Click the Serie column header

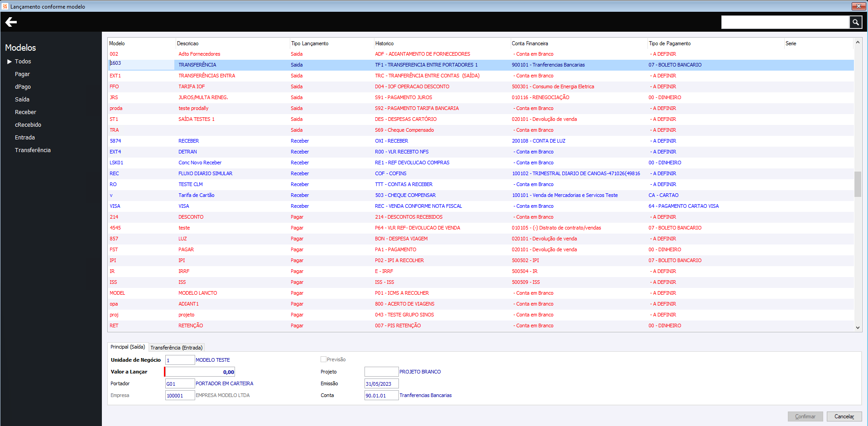pos(819,43)
